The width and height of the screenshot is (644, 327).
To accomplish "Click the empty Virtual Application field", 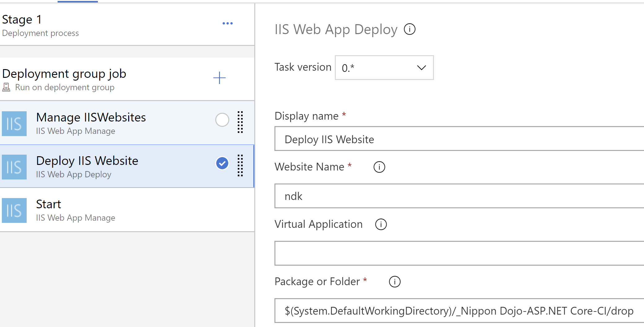I will tap(458, 253).
